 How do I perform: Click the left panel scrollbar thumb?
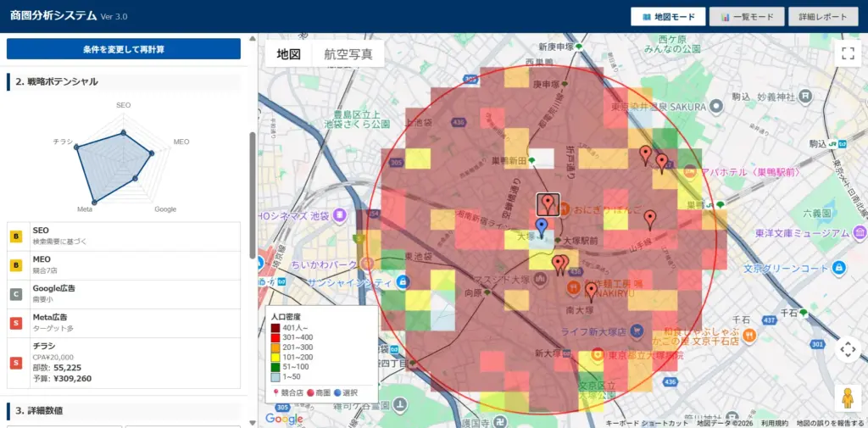253,195
